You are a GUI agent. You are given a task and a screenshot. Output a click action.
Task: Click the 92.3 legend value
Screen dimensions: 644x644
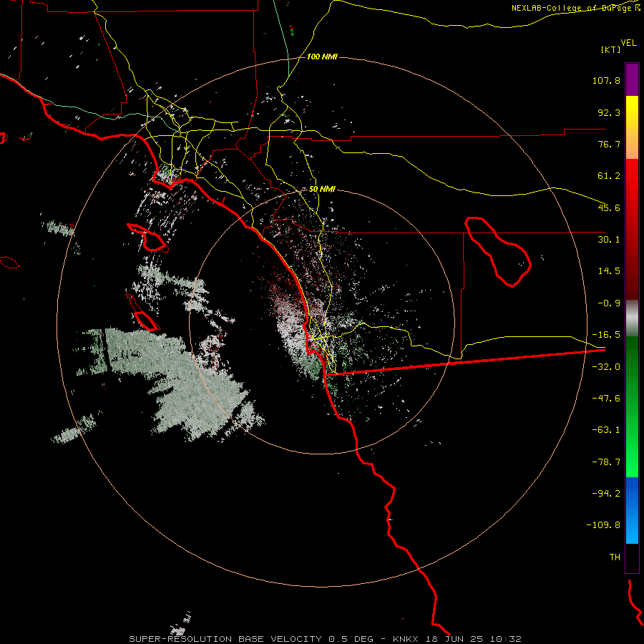(609, 112)
